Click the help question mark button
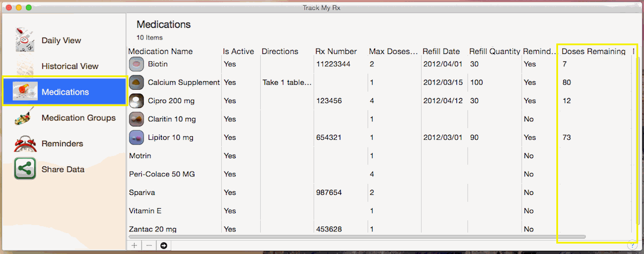 [632, 245]
